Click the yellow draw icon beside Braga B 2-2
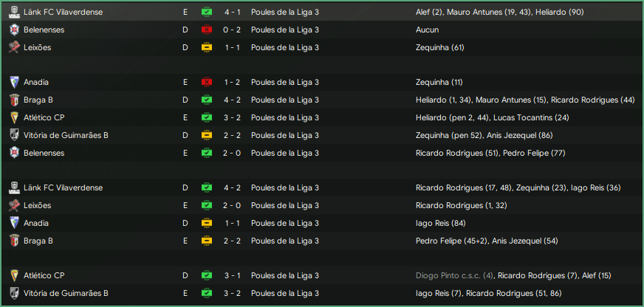644x307 pixels. click(x=207, y=241)
